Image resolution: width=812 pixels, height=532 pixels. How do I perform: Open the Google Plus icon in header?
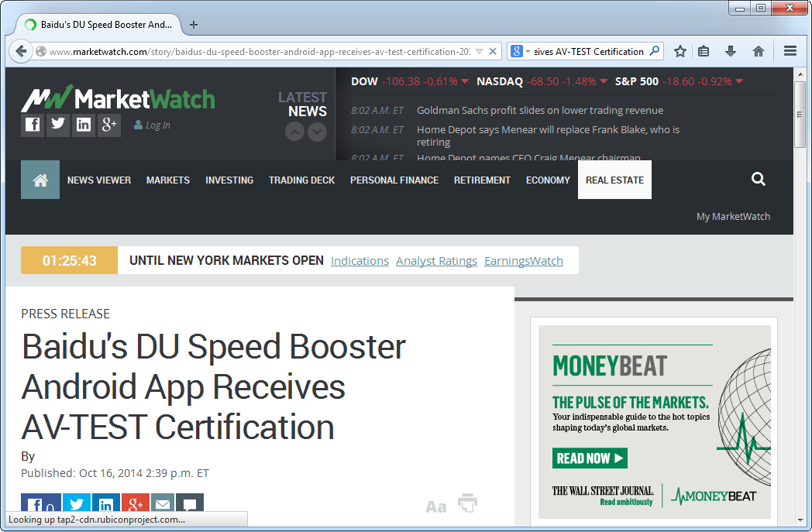(x=109, y=125)
